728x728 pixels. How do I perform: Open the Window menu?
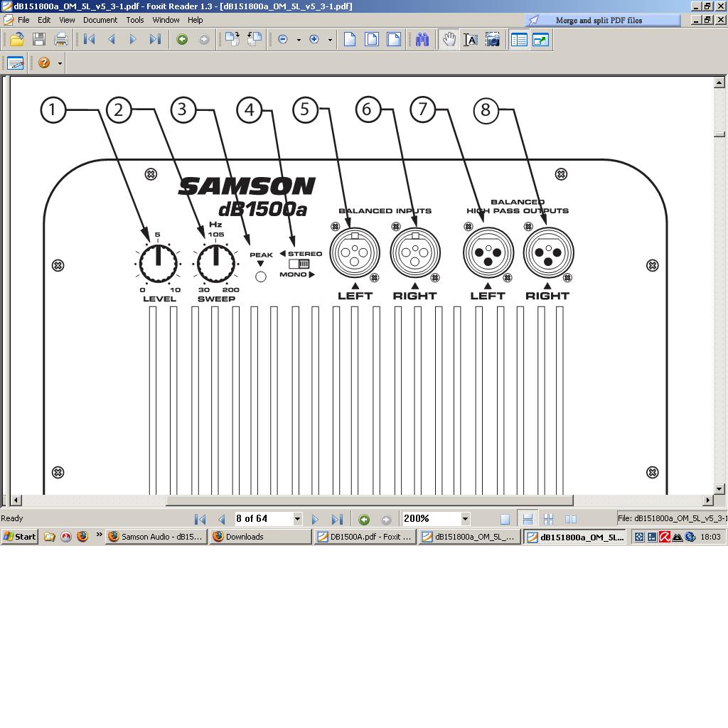166,20
